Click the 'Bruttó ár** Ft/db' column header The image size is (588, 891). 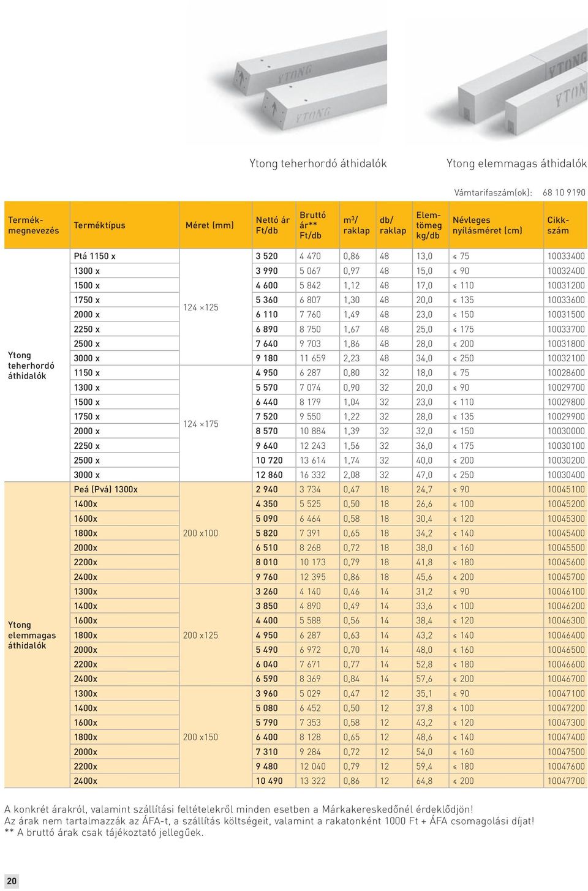tap(312, 225)
